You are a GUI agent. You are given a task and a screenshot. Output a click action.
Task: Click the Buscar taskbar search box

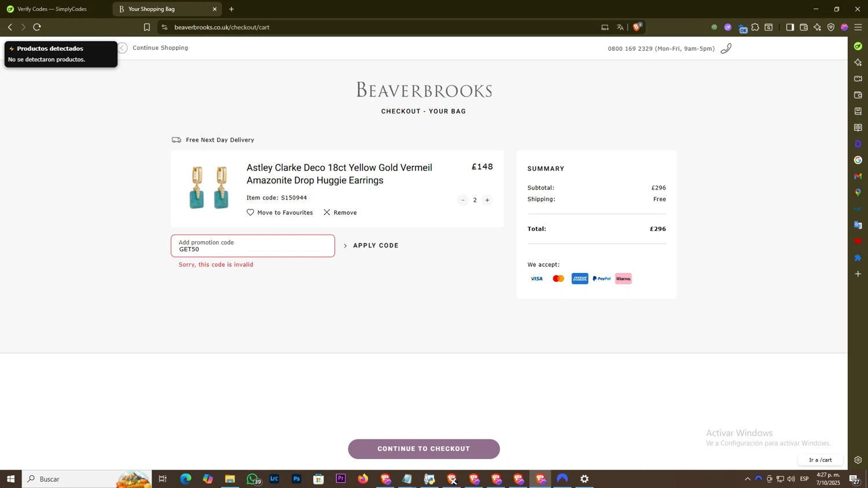click(87, 479)
